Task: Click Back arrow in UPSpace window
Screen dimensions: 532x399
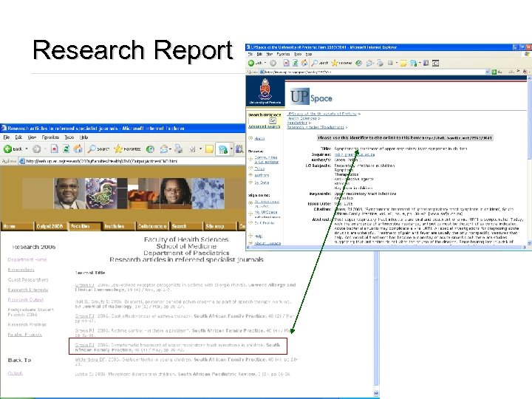Action: (251, 63)
